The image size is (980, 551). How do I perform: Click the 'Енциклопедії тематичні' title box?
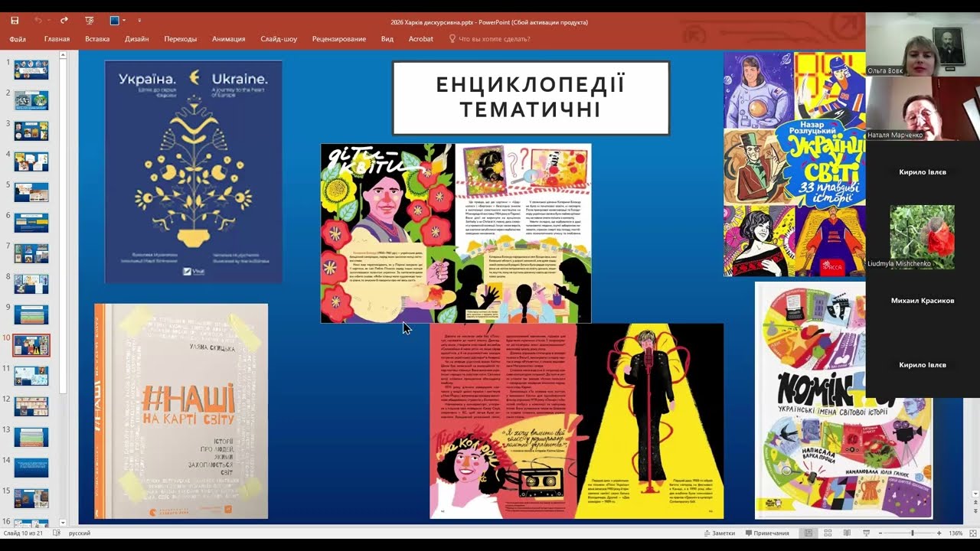[531, 97]
